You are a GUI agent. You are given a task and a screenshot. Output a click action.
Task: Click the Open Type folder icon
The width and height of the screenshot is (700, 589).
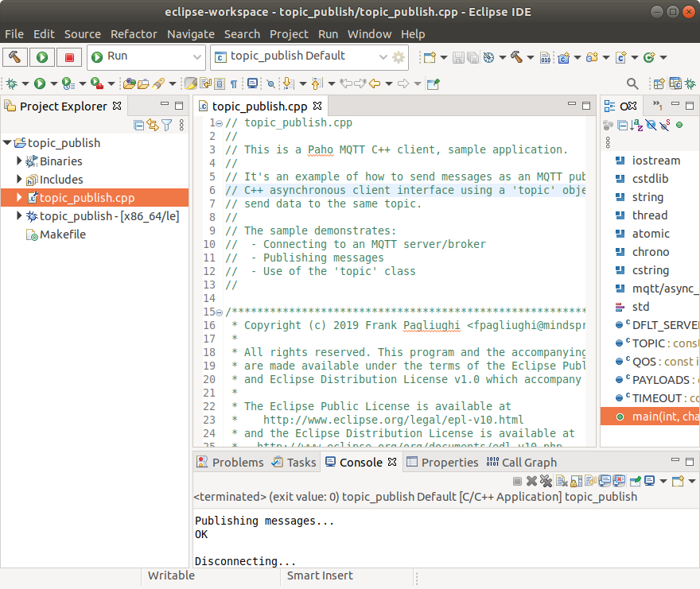point(130,83)
